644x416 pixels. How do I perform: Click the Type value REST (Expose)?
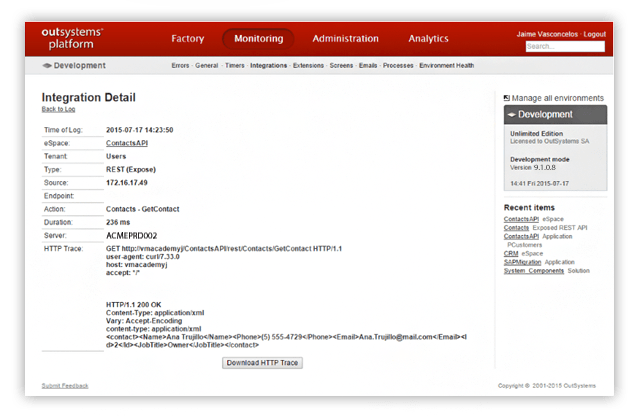point(131,169)
